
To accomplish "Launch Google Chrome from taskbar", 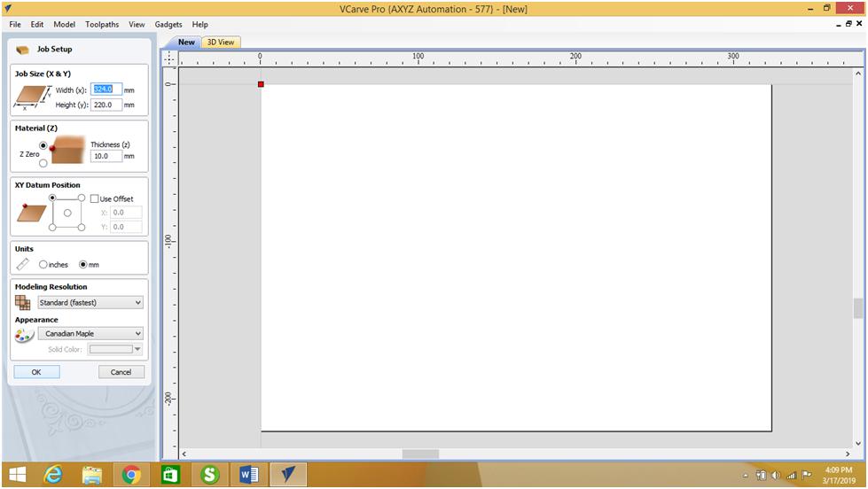I will 131,475.
